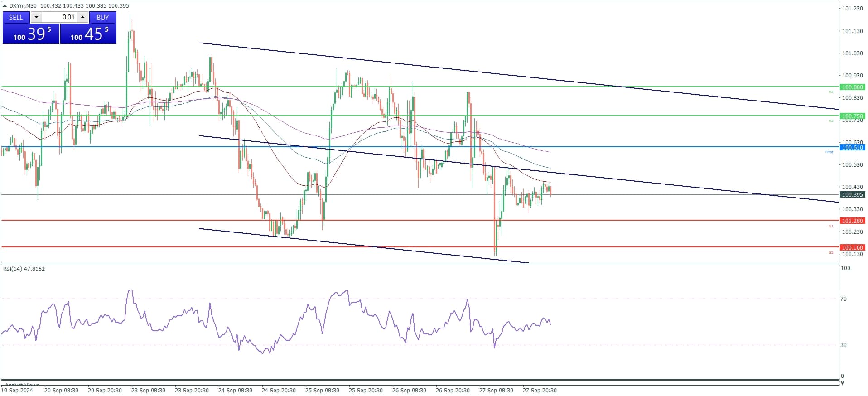This screenshot has height=396, width=868.
Task: Click the RSI 70 level scale value
Action: 844,299
